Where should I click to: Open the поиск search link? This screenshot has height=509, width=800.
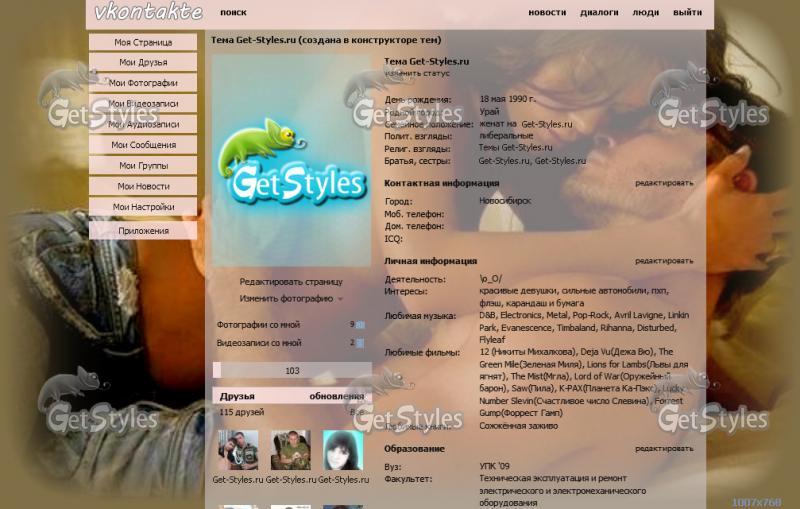[x=233, y=12]
